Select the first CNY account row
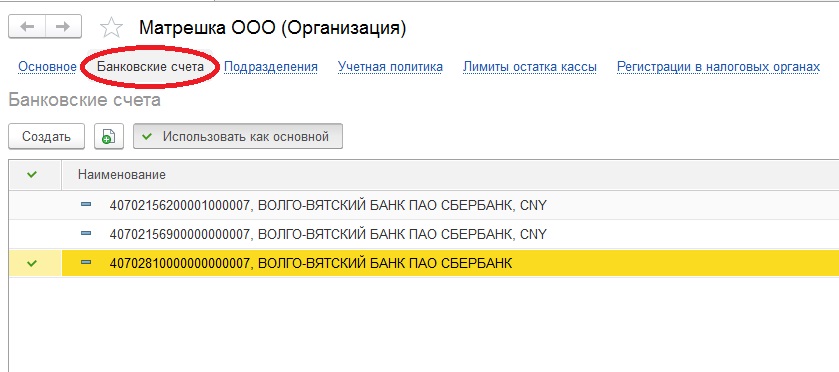 (424, 205)
